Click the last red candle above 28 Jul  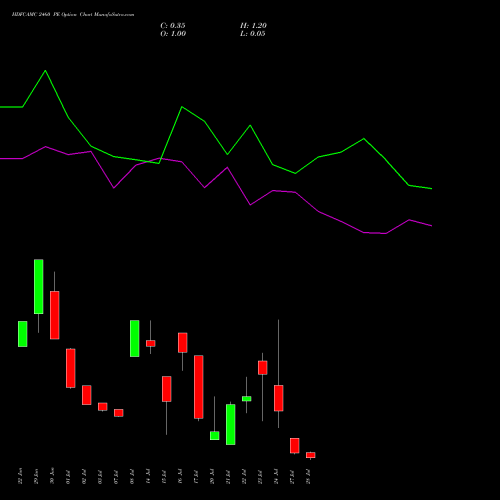coord(311,455)
